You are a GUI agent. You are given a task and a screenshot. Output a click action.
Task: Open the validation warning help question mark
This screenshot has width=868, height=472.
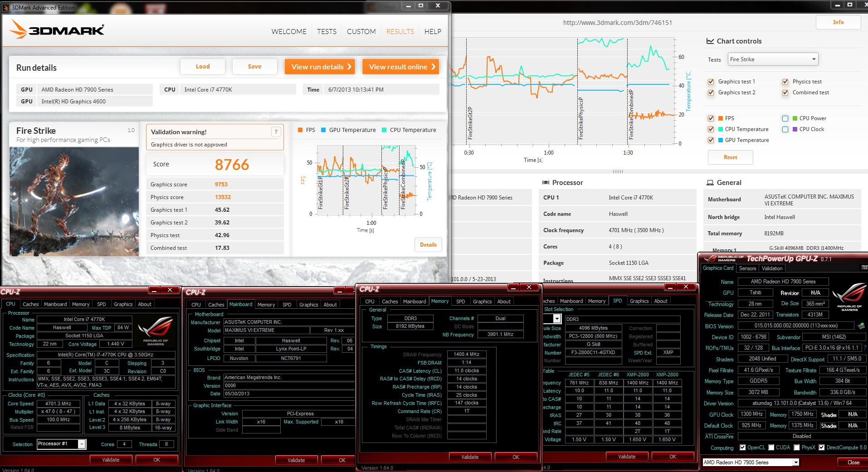276,132
